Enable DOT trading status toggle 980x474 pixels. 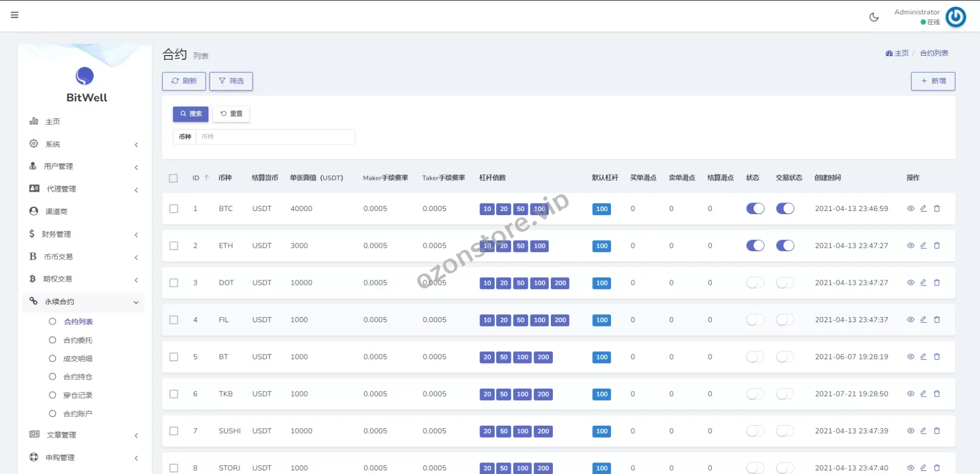pos(785,283)
